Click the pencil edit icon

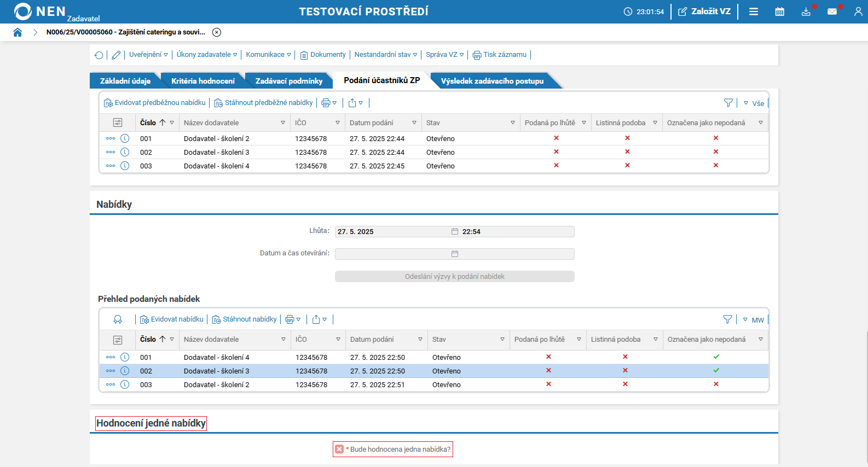point(116,55)
